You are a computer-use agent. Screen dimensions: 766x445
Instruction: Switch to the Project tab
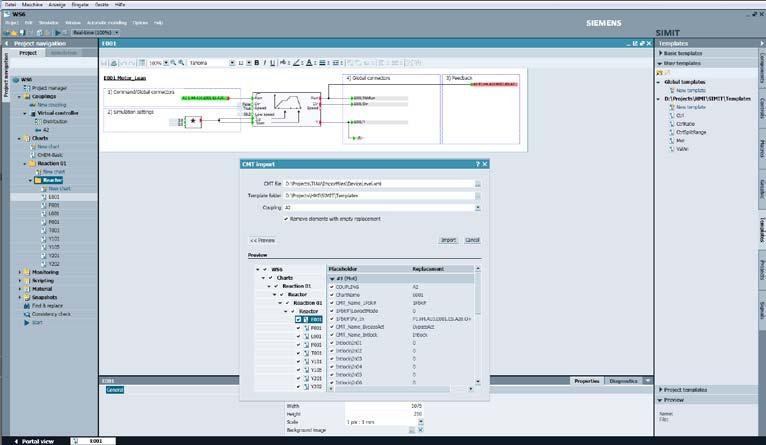tap(28, 53)
